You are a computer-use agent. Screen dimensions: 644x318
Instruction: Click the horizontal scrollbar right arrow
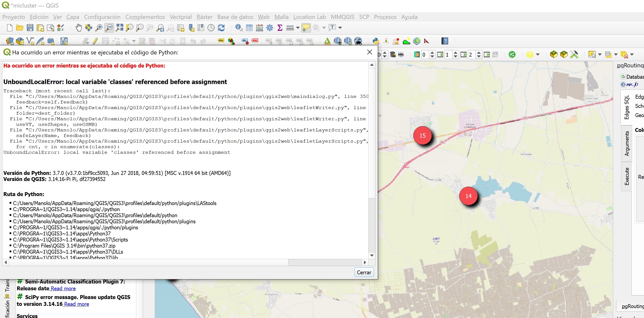[x=365, y=262]
